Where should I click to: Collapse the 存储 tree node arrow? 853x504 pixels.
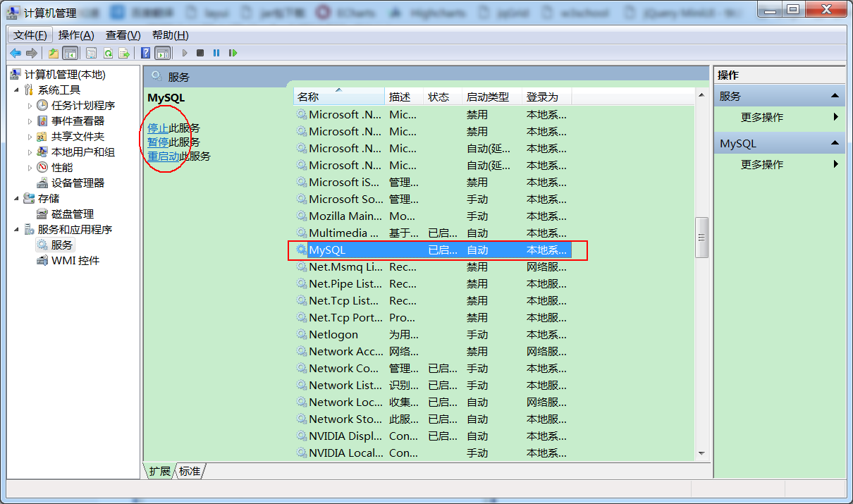(16, 198)
